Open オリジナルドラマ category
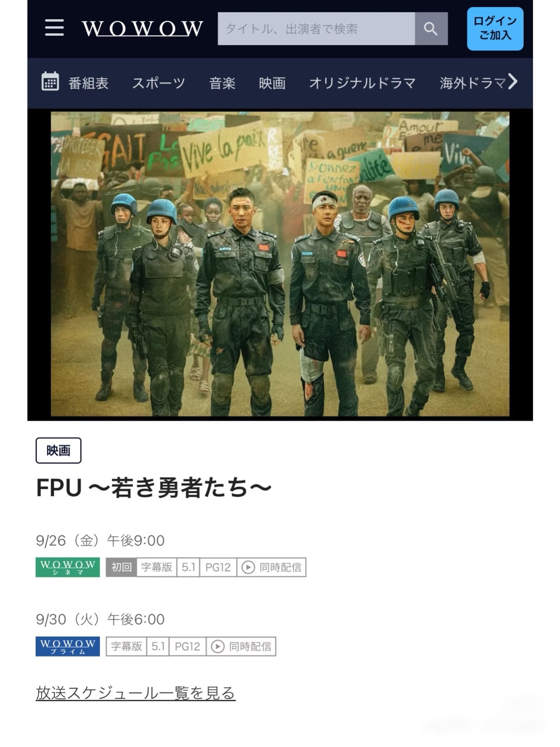 tap(362, 83)
